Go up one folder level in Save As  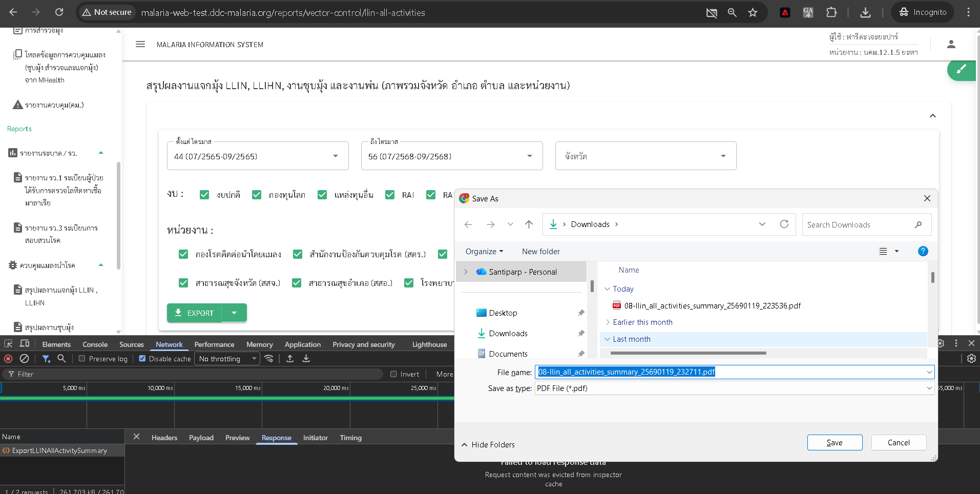[529, 224]
